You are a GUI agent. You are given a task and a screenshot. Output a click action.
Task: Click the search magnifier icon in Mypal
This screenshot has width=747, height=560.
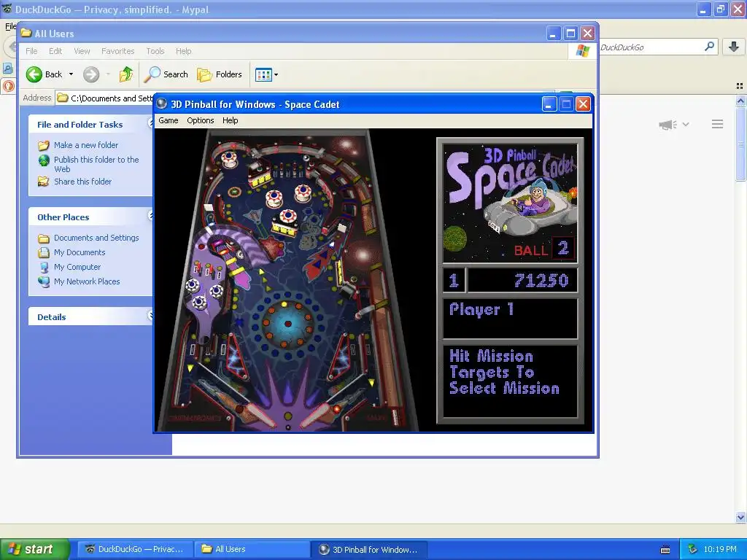[709, 47]
